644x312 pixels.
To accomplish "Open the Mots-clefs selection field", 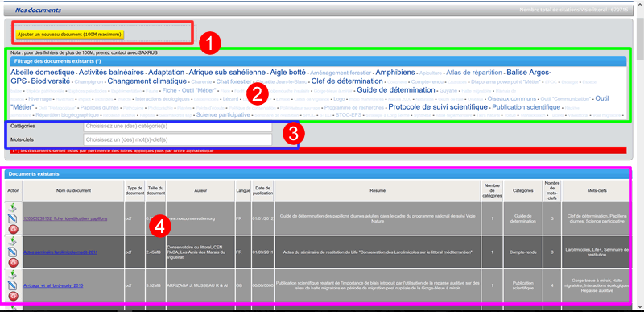I will [x=178, y=139].
